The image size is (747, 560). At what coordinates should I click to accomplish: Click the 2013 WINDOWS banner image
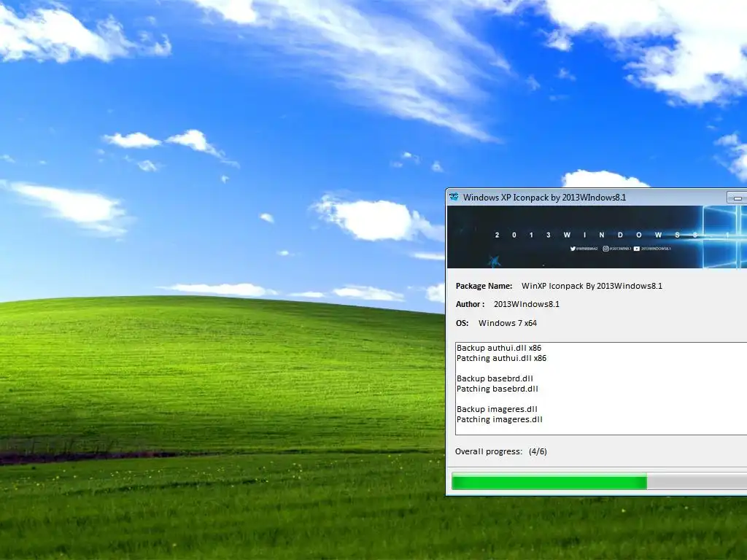pos(597,237)
